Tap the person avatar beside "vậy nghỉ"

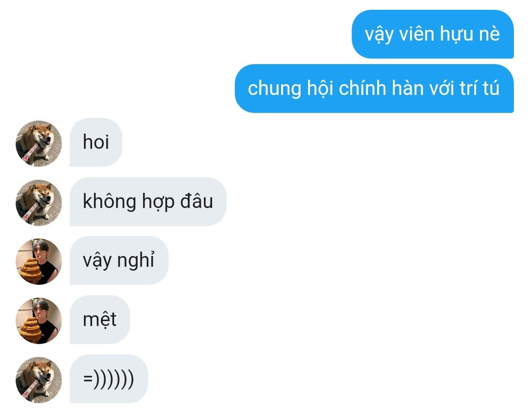point(39,261)
